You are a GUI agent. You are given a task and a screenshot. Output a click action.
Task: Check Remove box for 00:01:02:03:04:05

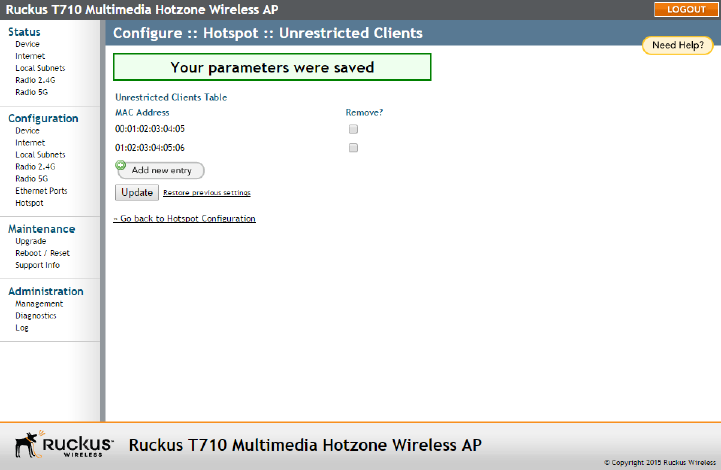coord(353,129)
